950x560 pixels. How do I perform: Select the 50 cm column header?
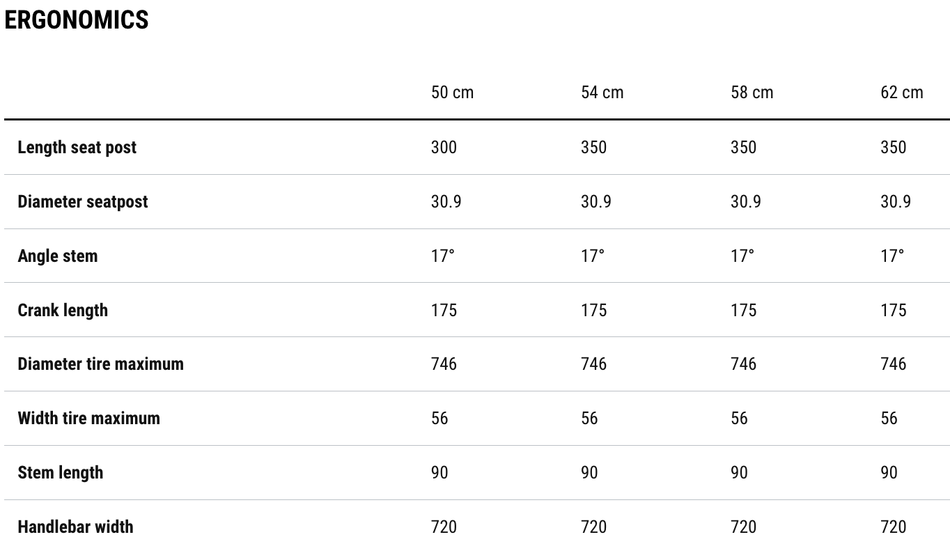point(452,93)
